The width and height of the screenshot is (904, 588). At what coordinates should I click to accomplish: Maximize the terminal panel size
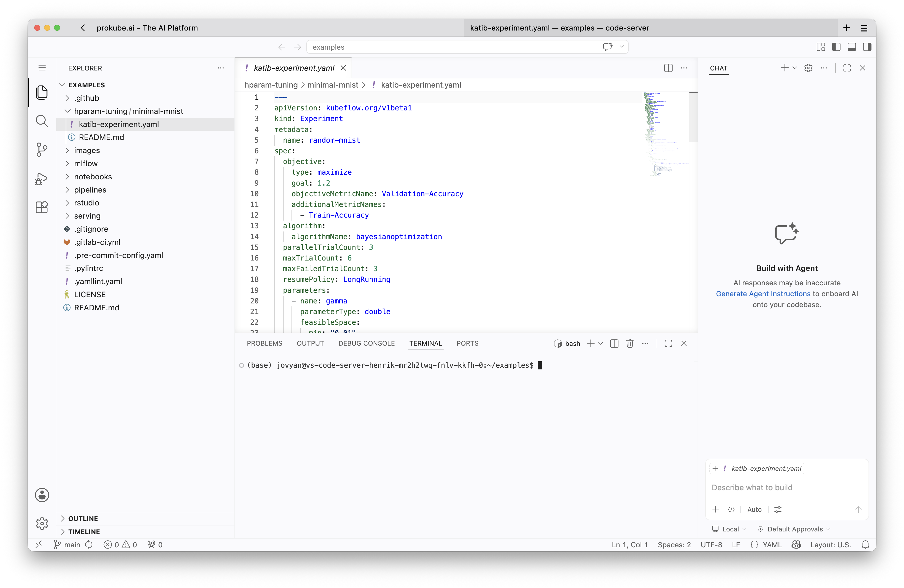coord(669,343)
